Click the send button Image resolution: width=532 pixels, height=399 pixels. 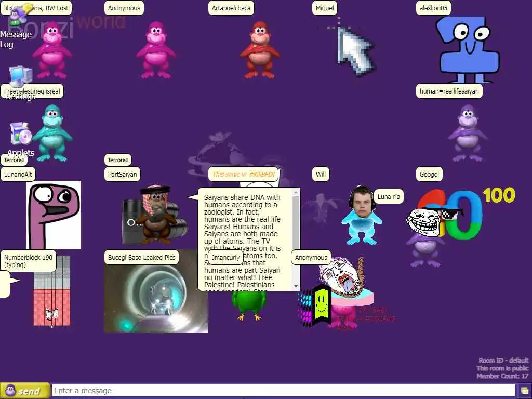[25, 391]
